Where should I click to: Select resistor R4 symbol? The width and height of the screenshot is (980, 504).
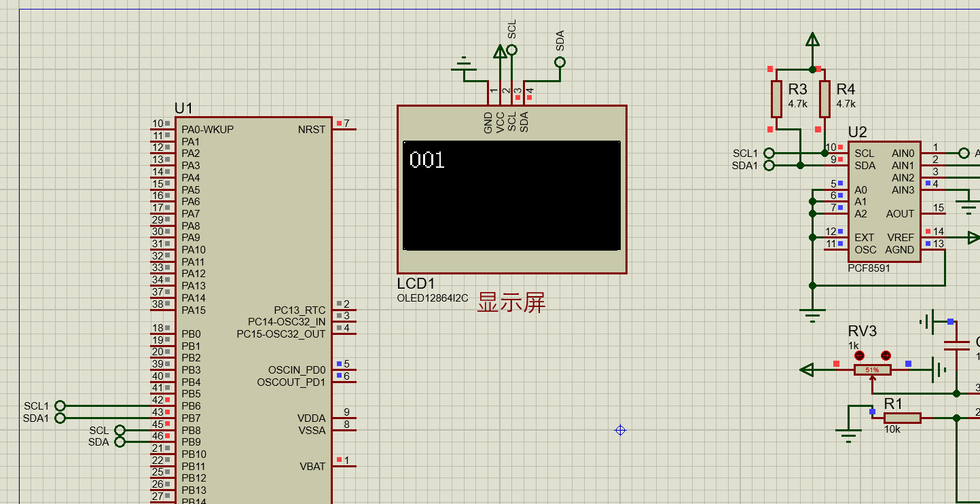point(824,99)
